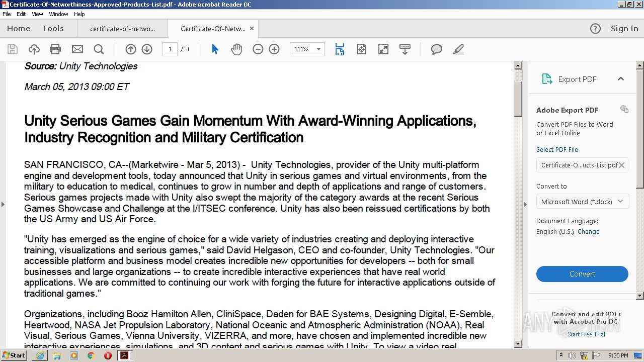This screenshot has width=644, height=362.
Task: Open the Opera taskbar icon
Action: tap(108, 355)
